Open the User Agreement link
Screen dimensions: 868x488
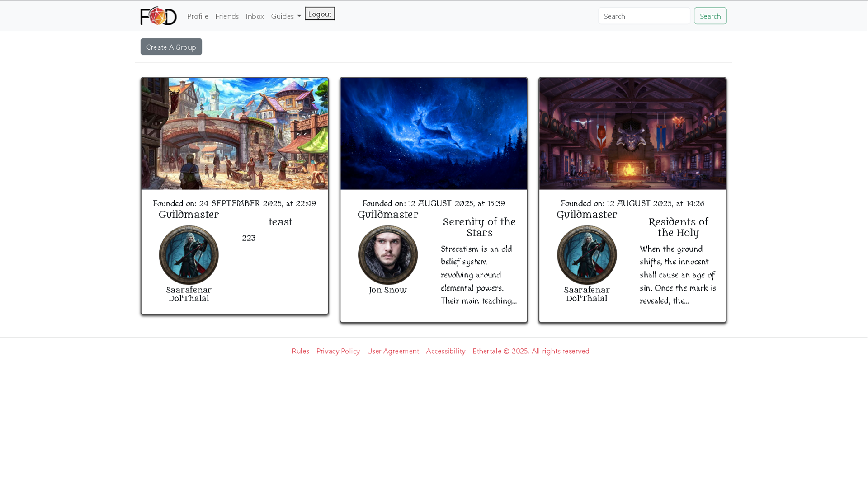[392, 351]
